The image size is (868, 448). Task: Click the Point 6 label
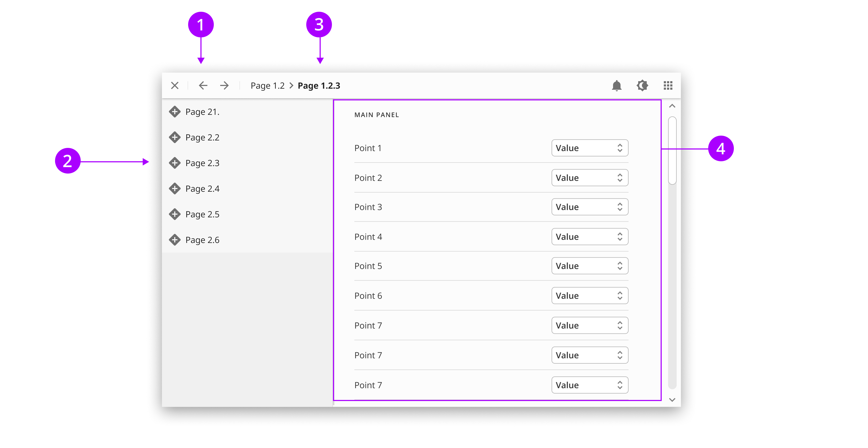[x=368, y=296]
